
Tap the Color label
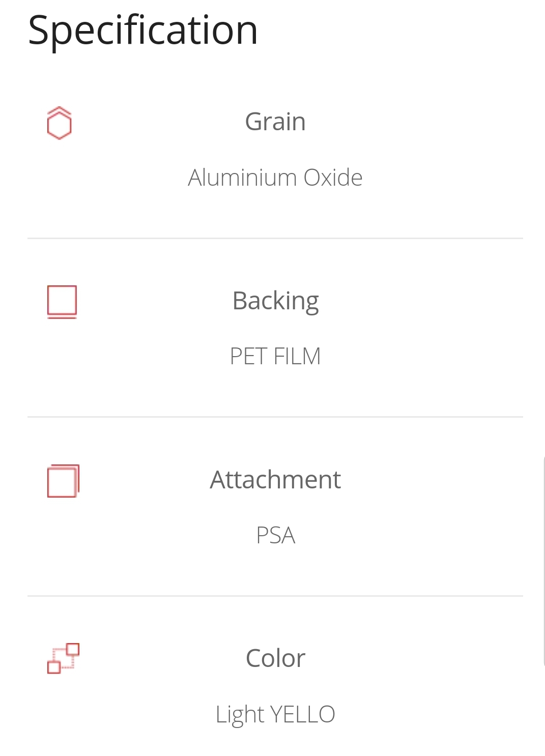pos(275,658)
